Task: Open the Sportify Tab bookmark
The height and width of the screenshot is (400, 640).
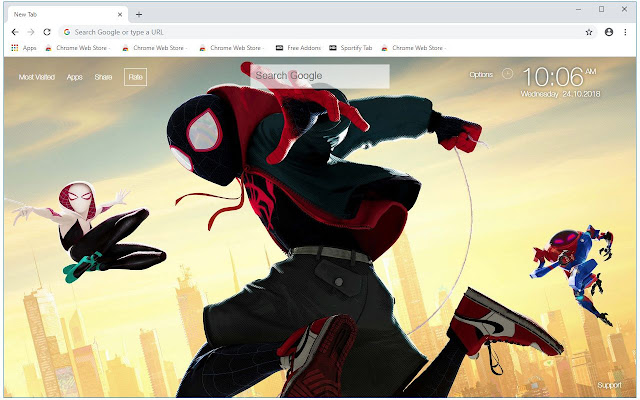Action: [x=351, y=48]
